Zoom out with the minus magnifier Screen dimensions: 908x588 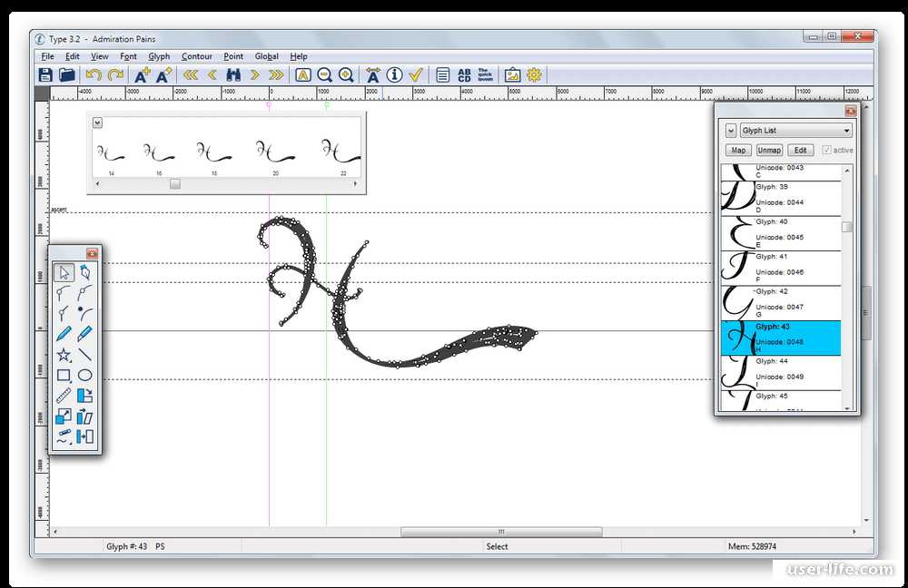pos(325,74)
